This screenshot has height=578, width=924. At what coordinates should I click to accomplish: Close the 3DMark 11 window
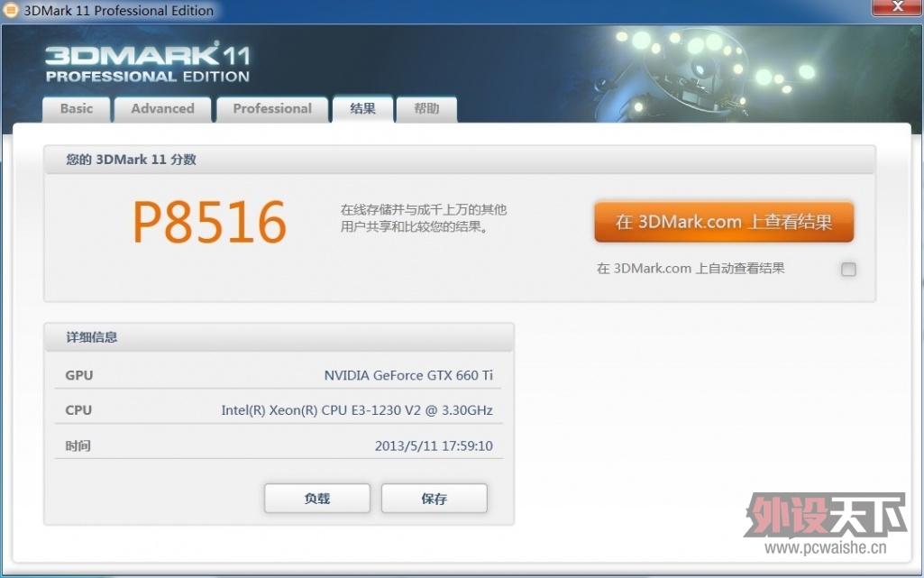tap(898, 7)
